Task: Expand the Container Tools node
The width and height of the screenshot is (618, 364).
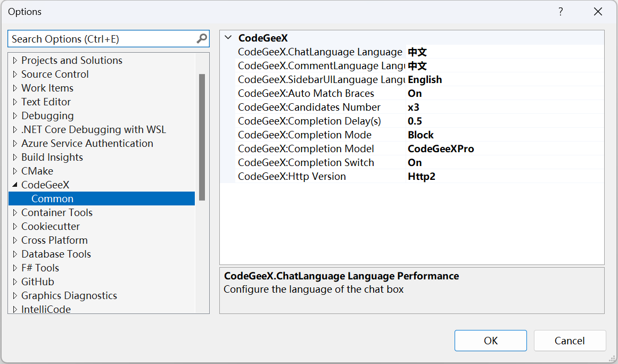Action: click(x=15, y=213)
